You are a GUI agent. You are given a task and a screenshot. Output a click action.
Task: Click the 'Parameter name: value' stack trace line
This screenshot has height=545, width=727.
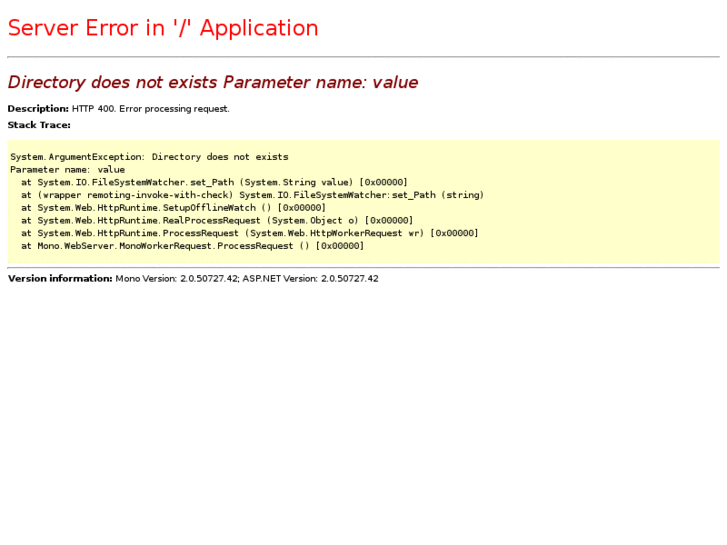point(68,169)
